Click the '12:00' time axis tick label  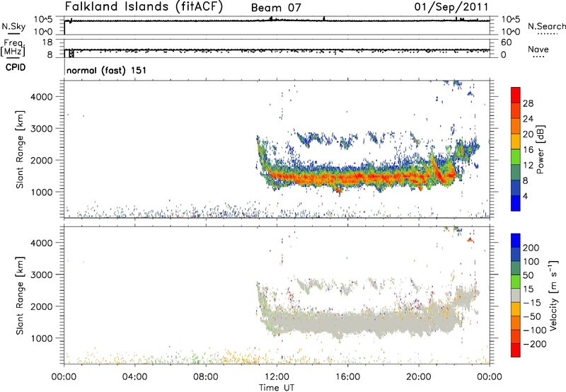[277, 377]
